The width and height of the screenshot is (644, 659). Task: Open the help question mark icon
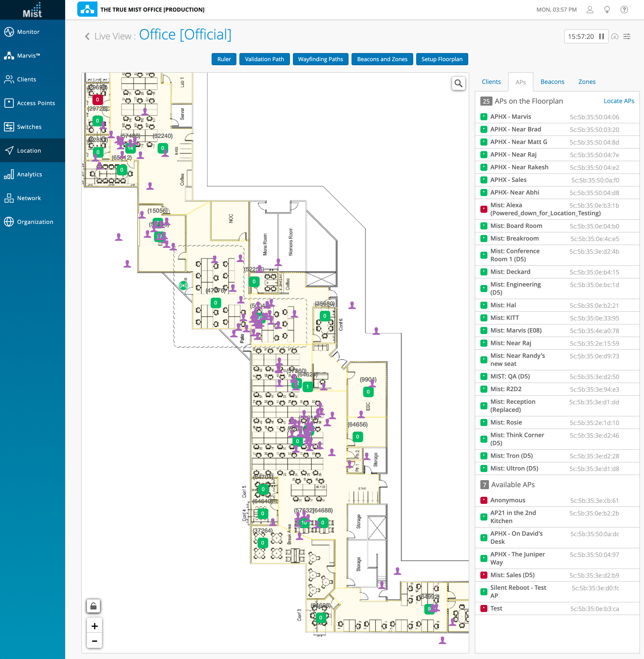(624, 10)
